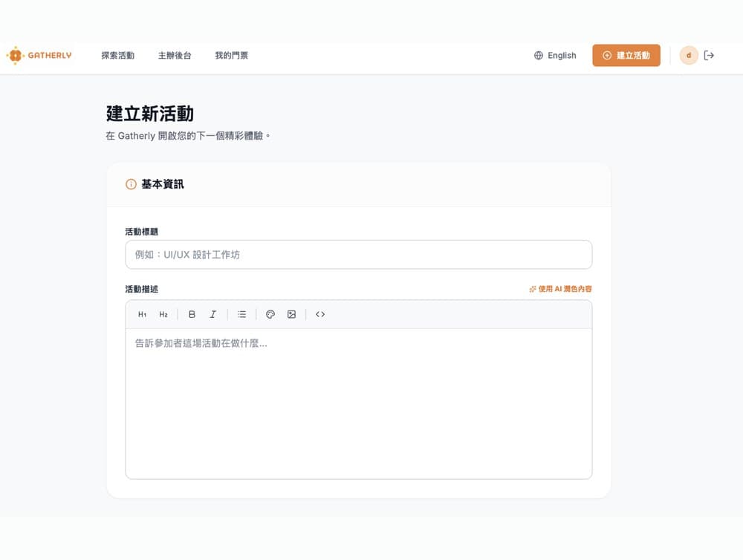The image size is (743, 560).
Task: Click the logout icon
Action: click(709, 56)
